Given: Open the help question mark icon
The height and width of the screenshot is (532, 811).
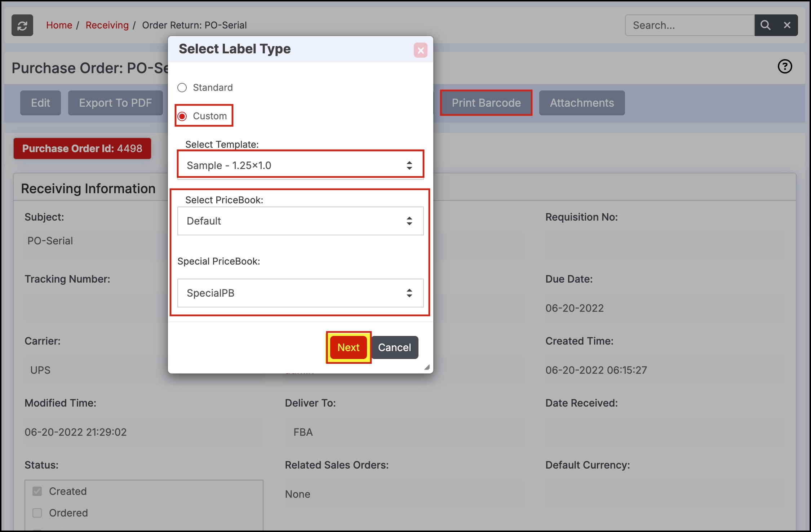Looking at the screenshot, I should pyautogui.click(x=785, y=66).
